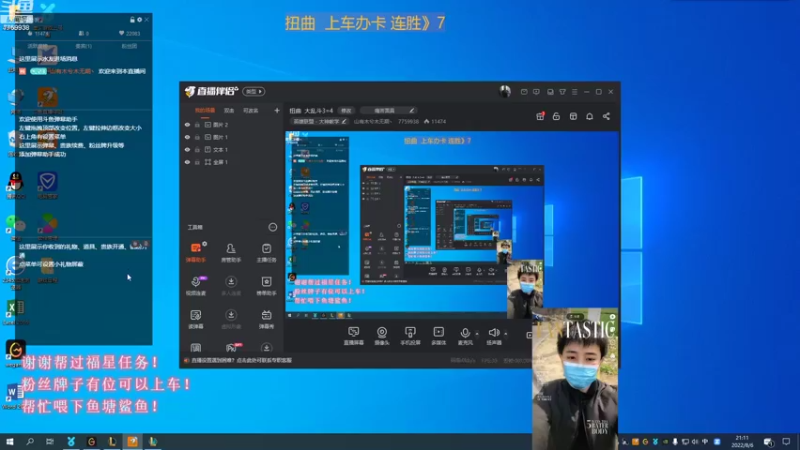Open the 弹幕助手 settings gear badge
800x450 pixels.
[x=205, y=244]
